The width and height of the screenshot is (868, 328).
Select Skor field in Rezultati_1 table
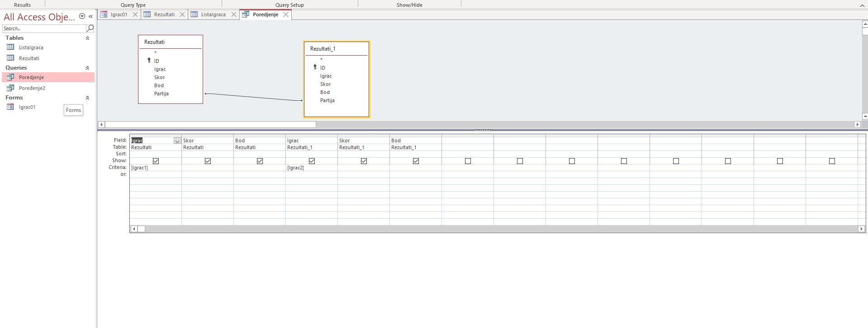pos(326,84)
